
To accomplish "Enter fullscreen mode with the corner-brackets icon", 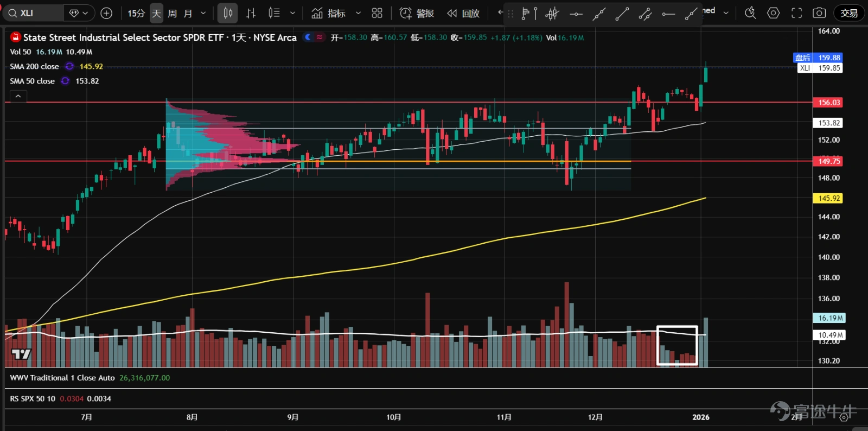I will [796, 13].
